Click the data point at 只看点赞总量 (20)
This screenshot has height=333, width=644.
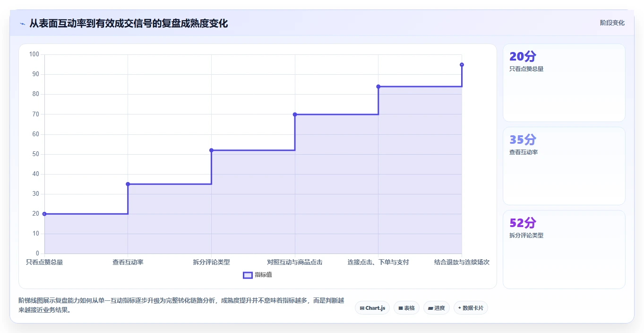[44, 214]
